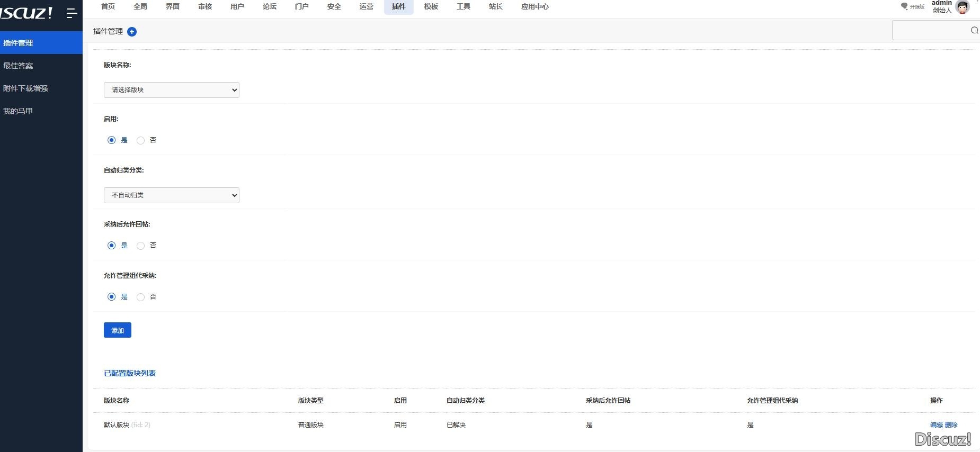Image resolution: width=980 pixels, height=452 pixels.
Task: Click the blue plus icon beside 插件管理
Action: (132, 32)
